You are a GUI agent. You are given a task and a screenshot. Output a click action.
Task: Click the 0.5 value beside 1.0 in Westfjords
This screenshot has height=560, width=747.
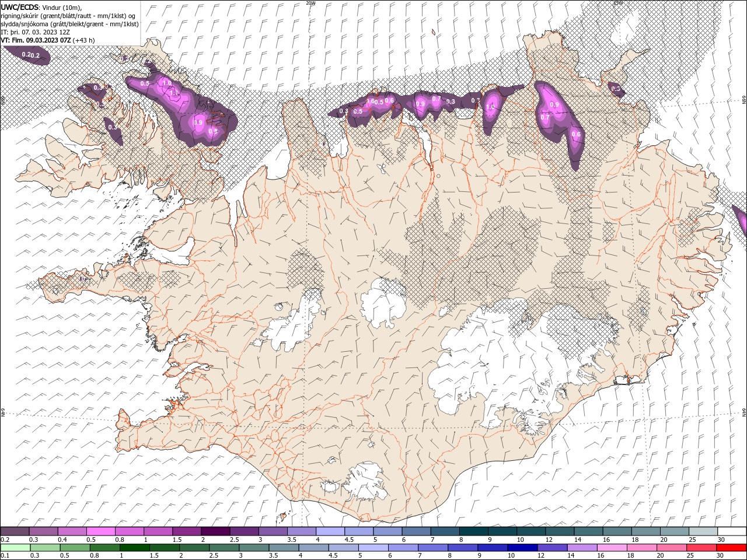coord(145,83)
